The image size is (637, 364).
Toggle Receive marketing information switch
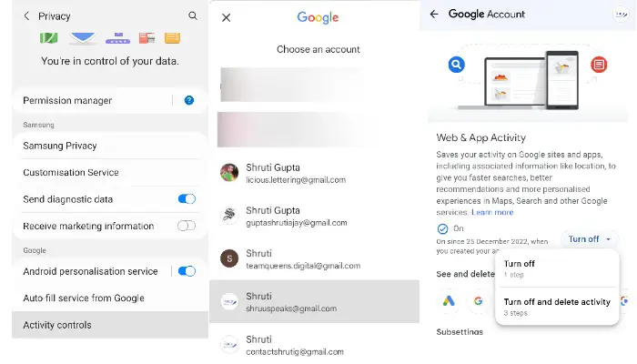pos(187,226)
